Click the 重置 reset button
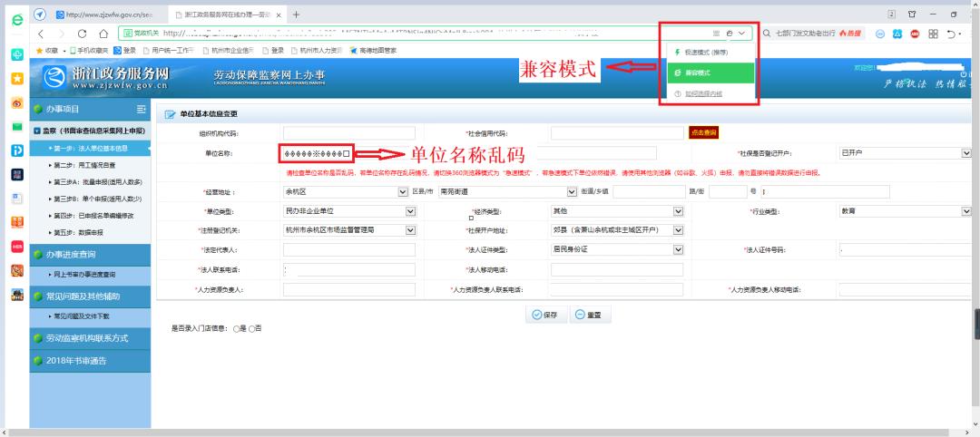 point(590,315)
